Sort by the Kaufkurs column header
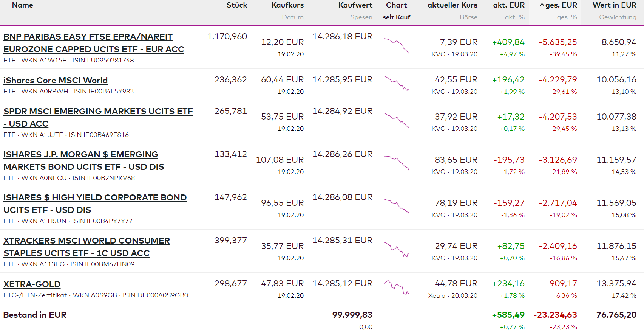The height and width of the screenshot is (334, 644). [287, 5]
